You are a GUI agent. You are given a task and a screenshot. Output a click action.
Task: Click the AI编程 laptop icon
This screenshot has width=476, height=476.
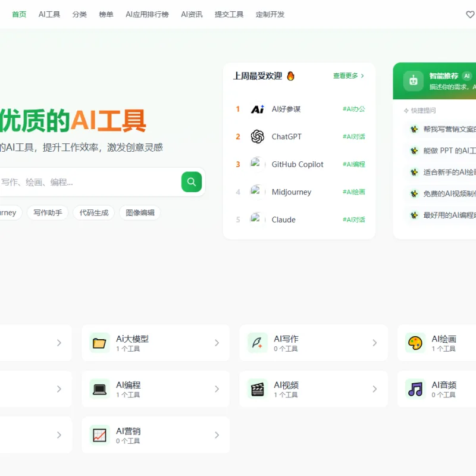pyautogui.click(x=99, y=389)
